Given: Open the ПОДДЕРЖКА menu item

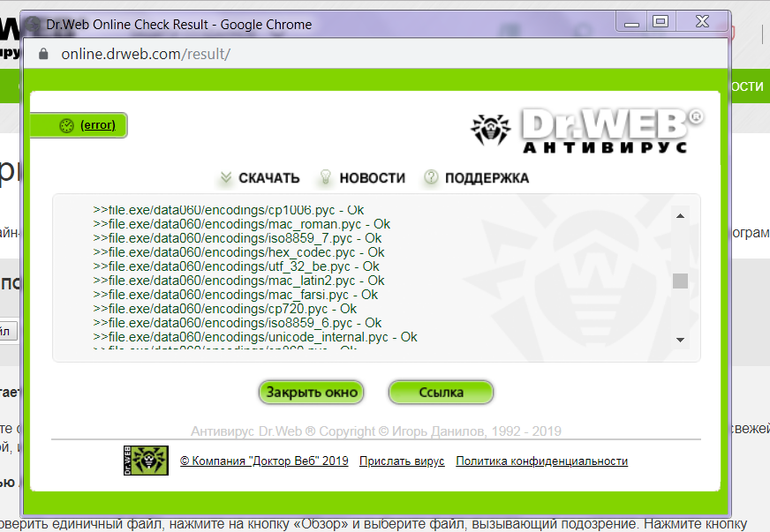Looking at the screenshot, I should pyautogui.click(x=487, y=178).
